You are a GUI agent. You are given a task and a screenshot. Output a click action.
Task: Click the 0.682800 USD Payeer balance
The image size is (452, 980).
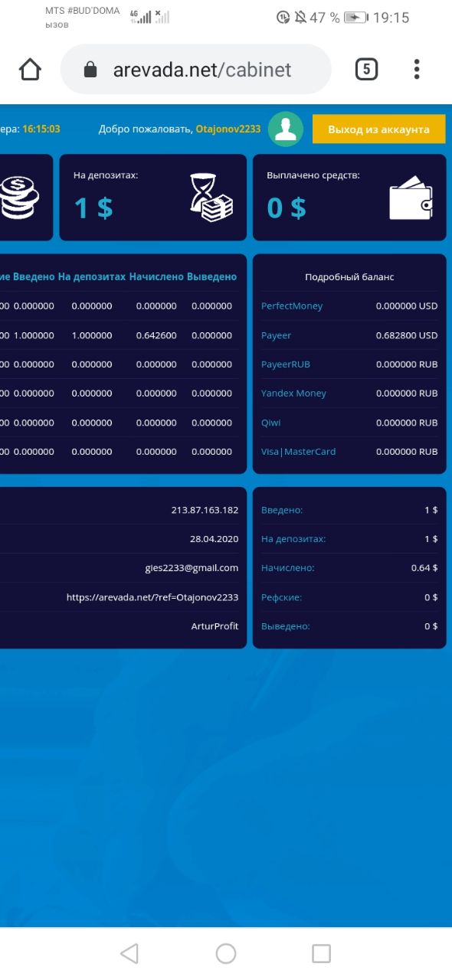point(407,335)
